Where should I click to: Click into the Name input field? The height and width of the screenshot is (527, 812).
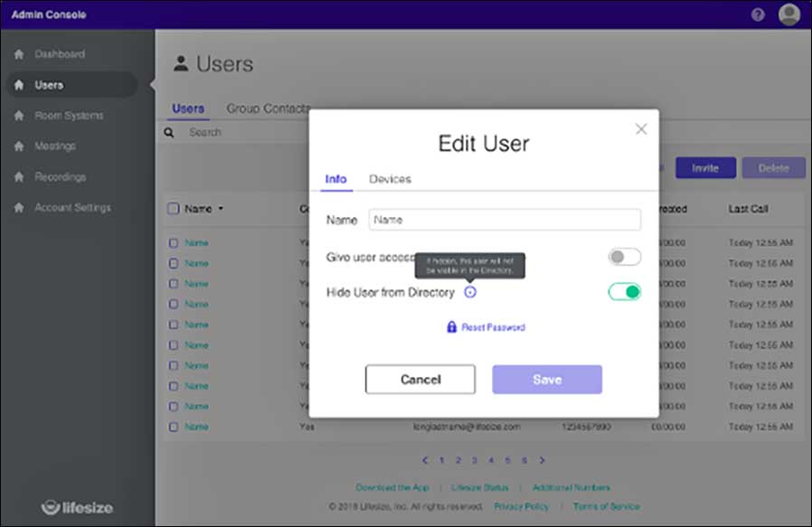(x=504, y=220)
